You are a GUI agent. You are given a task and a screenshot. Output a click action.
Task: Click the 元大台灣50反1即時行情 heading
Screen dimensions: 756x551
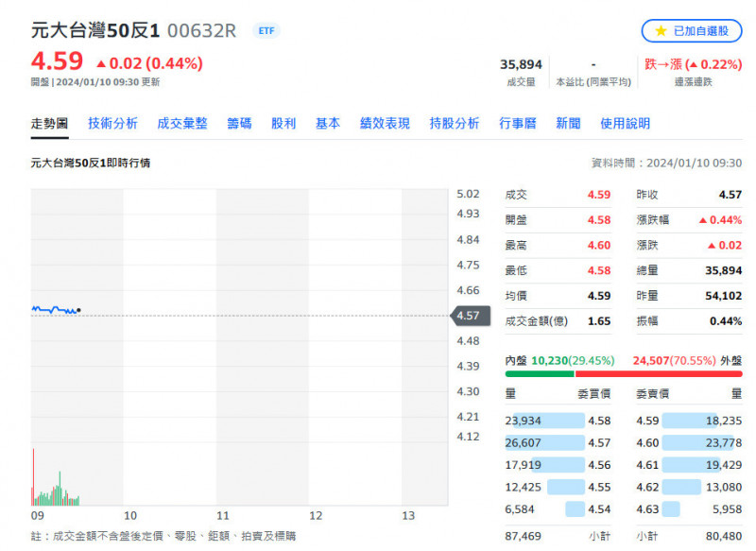(x=90, y=164)
